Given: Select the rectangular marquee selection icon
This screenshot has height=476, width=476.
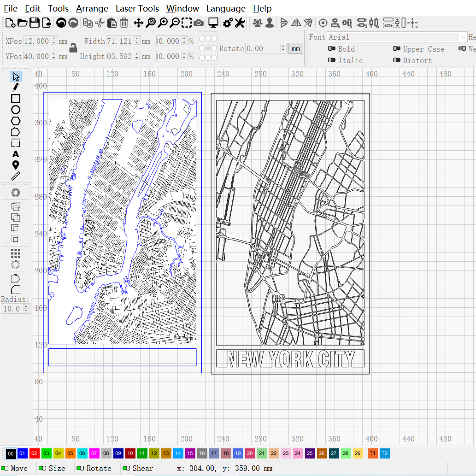Looking at the screenshot, I should pyautogui.click(x=186, y=23).
